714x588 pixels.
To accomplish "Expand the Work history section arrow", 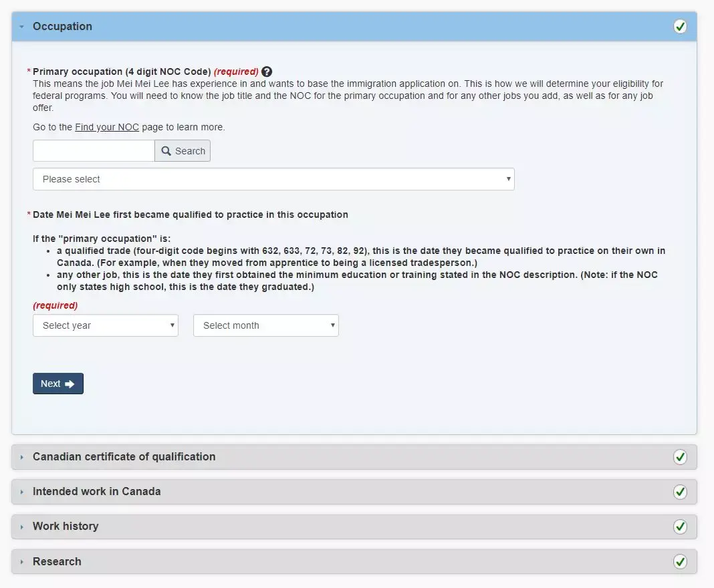I will pyautogui.click(x=22, y=527).
